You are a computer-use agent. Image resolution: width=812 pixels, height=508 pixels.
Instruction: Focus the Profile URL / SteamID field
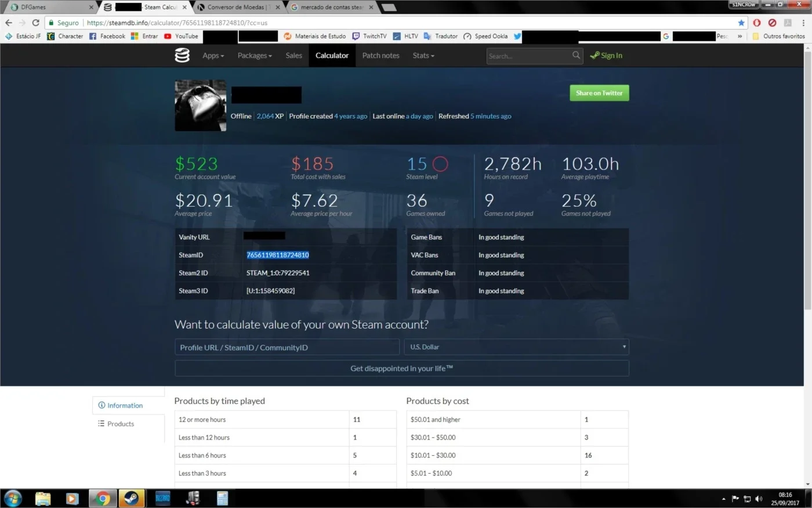coord(287,347)
